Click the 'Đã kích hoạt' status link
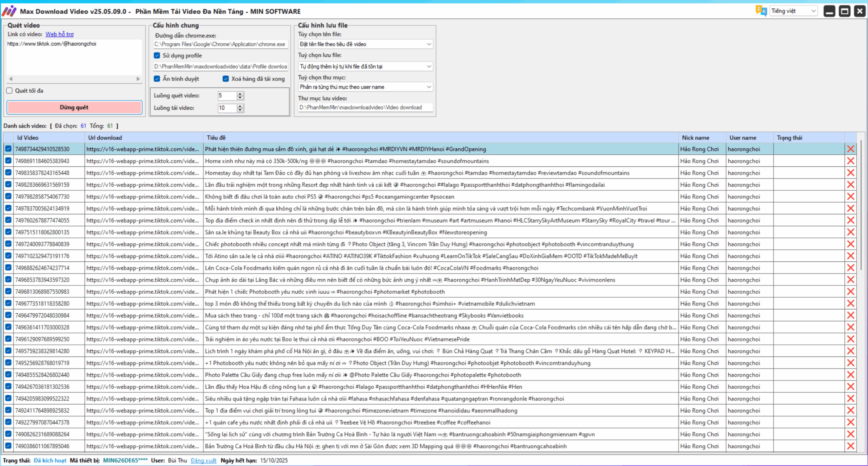Viewport: 868px width, 466px height. click(50, 460)
